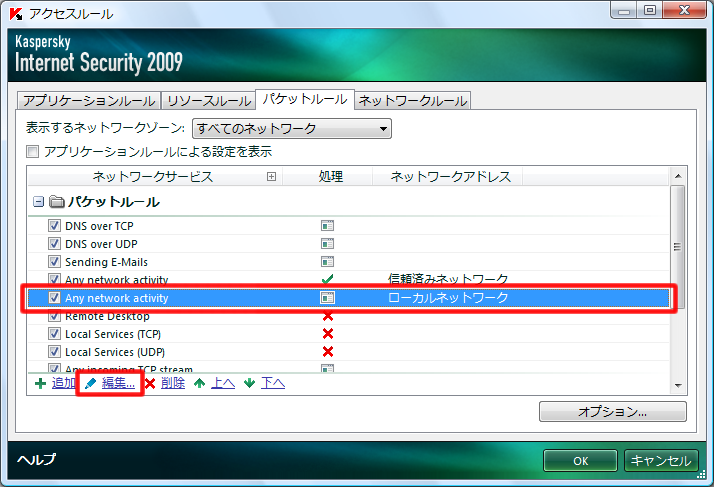Enable show settings by application rules checkbox
This screenshot has height=487, width=714.
33,152
